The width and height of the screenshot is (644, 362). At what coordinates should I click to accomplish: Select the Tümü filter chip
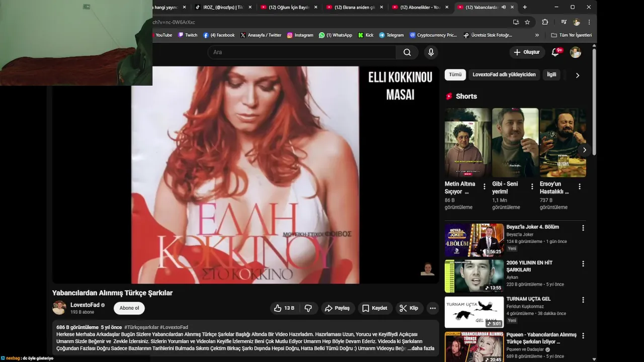point(455,74)
